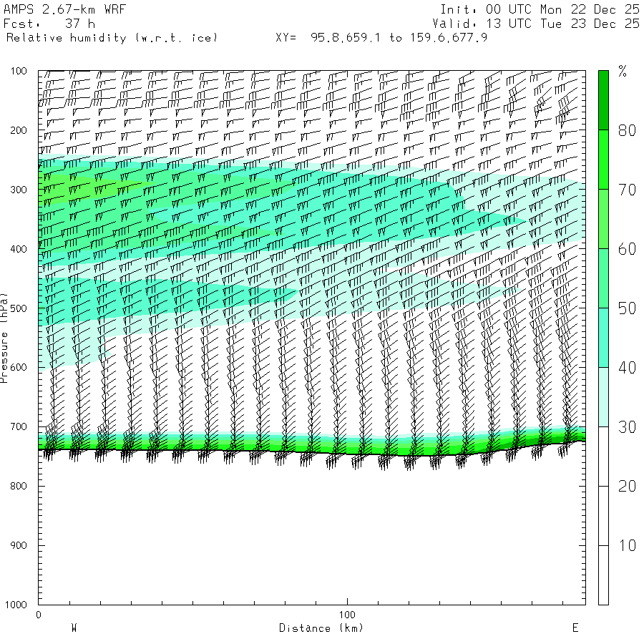
Task: Click the 600 hPa pressure axis label
Action: 19,368
